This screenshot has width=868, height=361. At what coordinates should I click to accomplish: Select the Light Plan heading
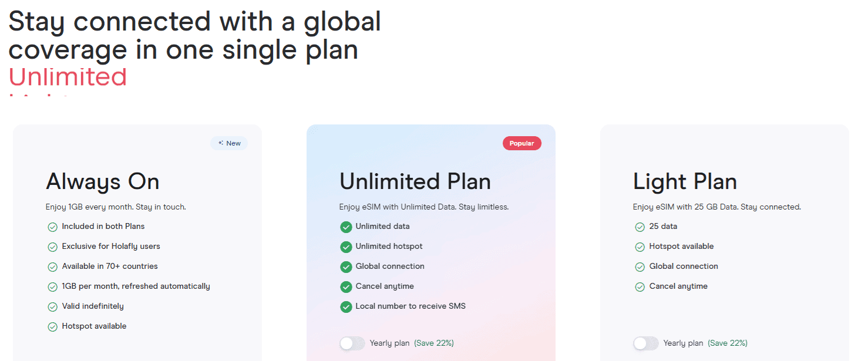click(x=685, y=181)
